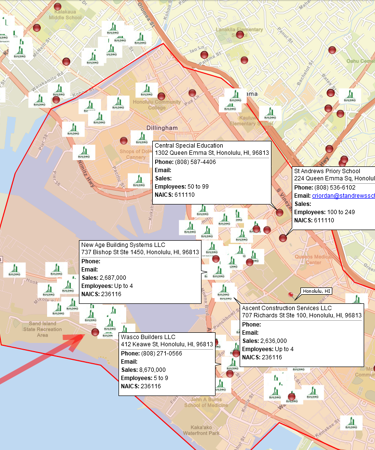Click the St Andrews Priory School title
This screenshot has height=450, width=375.
click(327, 171)
